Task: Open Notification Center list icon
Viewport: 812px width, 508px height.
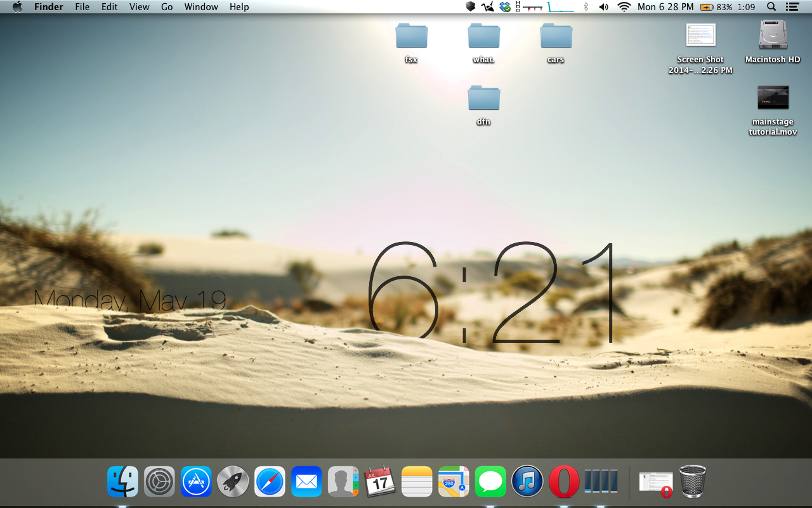Action: pos(792,7)
